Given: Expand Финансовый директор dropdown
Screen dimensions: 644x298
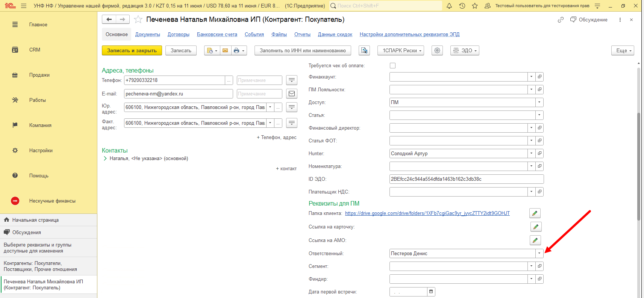Looking at the screenshot, I should pos(531,128).
